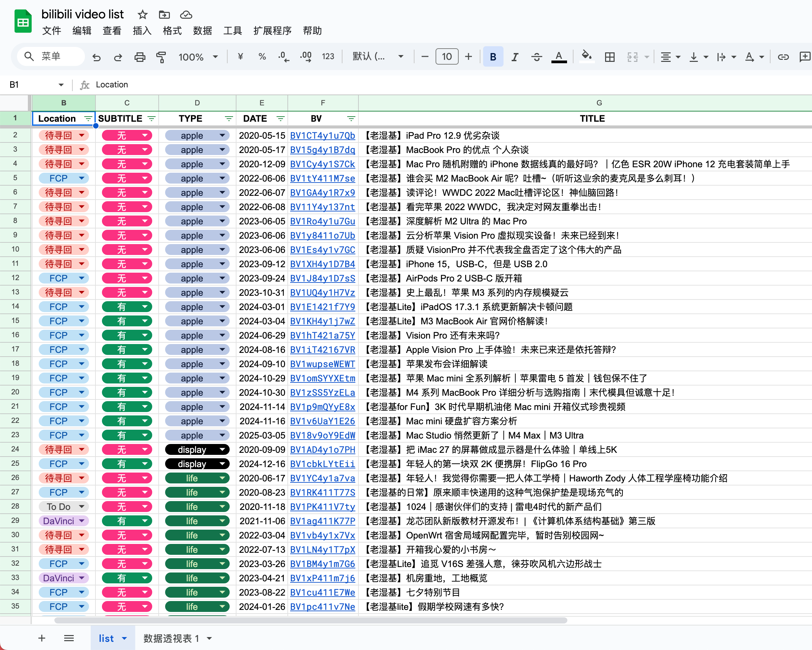
Task: Open the 待寻回 dropdown in row 2
Action: click(x=82, y=135)
